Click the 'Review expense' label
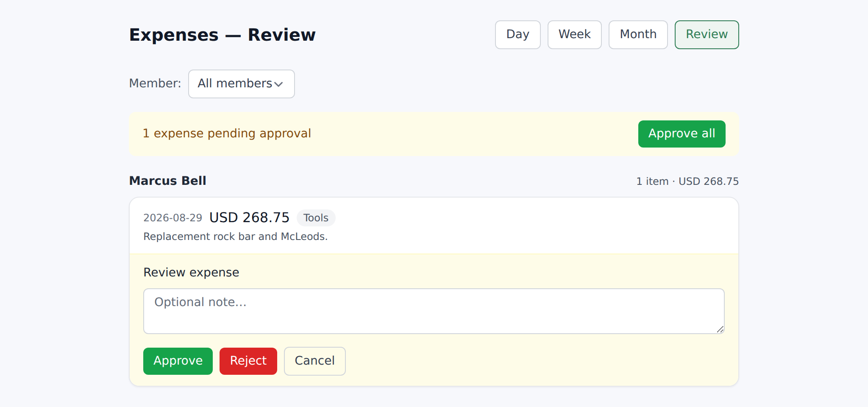Image resolution: width=868 pixels, height=407 pixels. (x=191, y=272)
